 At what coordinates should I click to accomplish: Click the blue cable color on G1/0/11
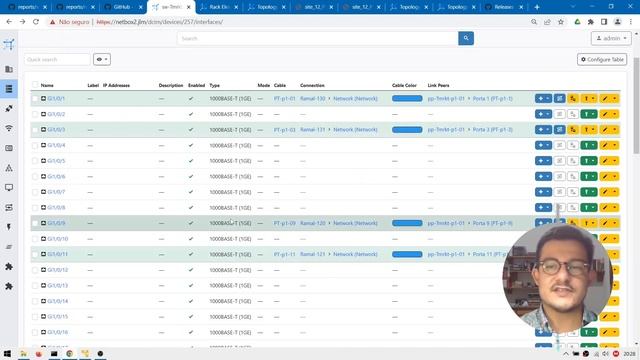point(407,254)
